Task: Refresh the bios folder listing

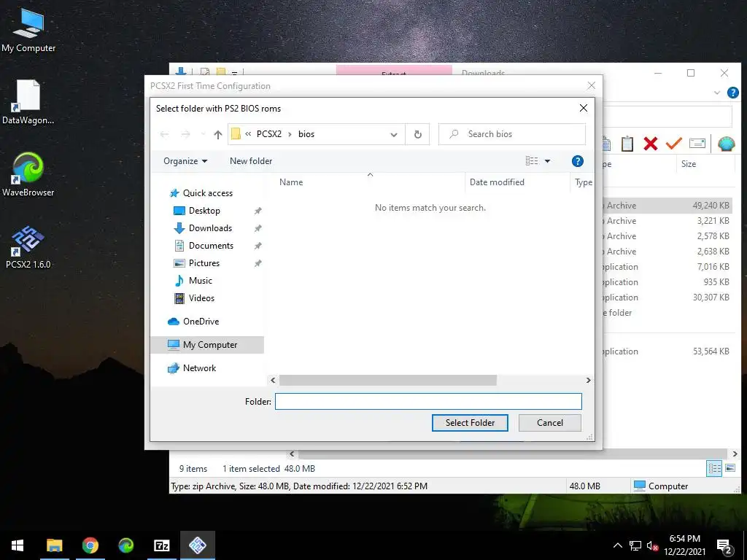Action: pos(418,134)
